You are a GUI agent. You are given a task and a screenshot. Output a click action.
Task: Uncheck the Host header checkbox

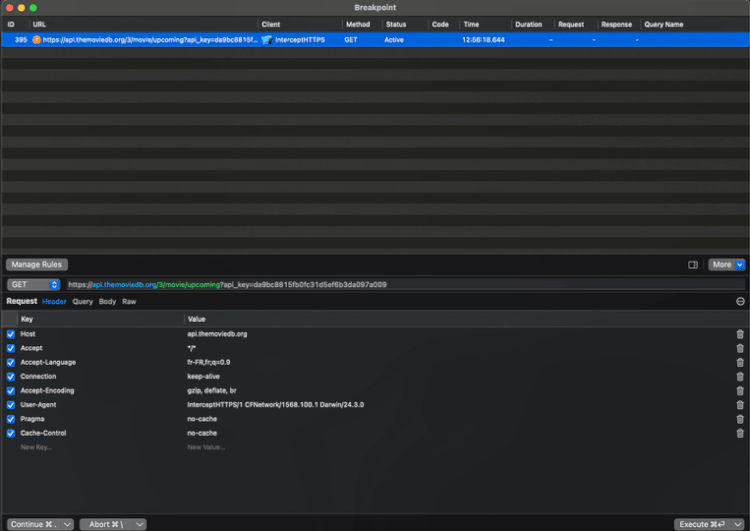tap(11, 334)
